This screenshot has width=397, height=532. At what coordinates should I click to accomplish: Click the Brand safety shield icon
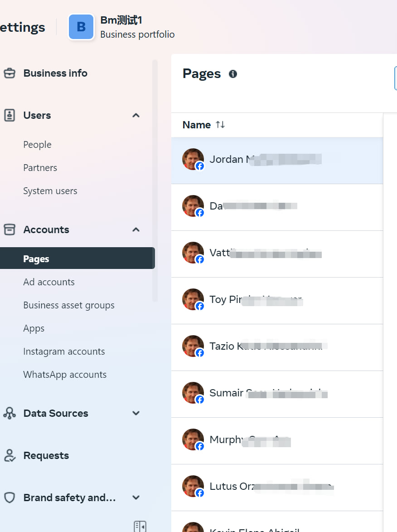coord(10,498)
